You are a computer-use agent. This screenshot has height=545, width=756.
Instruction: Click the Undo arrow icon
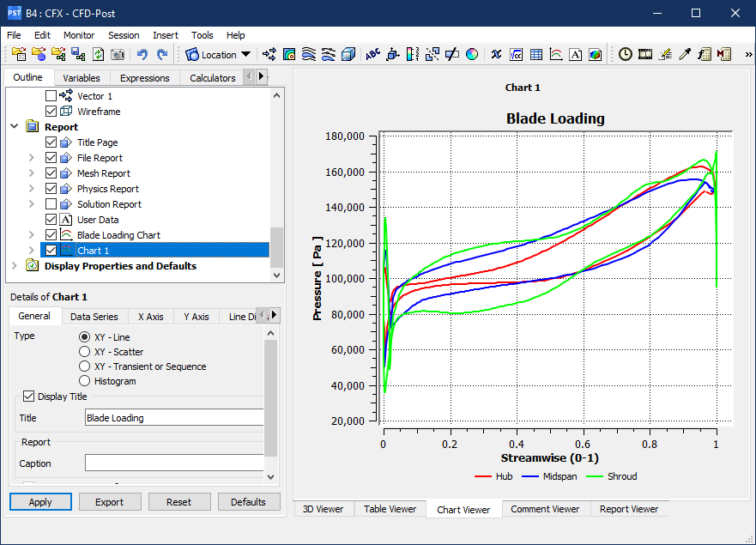point(142,54)
